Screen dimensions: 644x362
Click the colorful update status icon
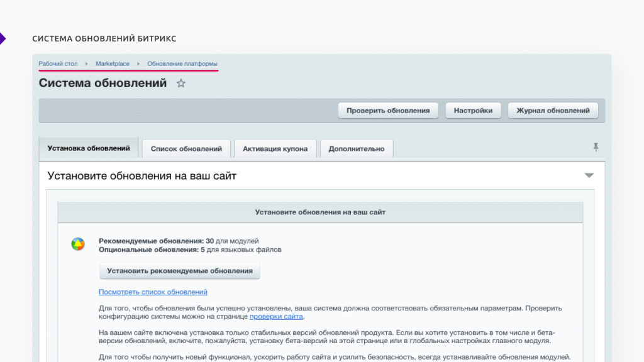click(x=78, y=244)
